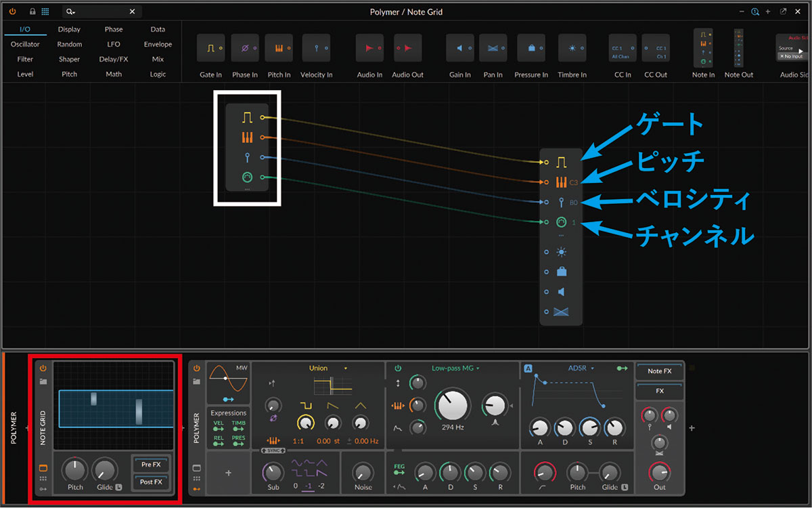Open Note Grid device preset folder
812x508 pixels.
coord(43,381)
